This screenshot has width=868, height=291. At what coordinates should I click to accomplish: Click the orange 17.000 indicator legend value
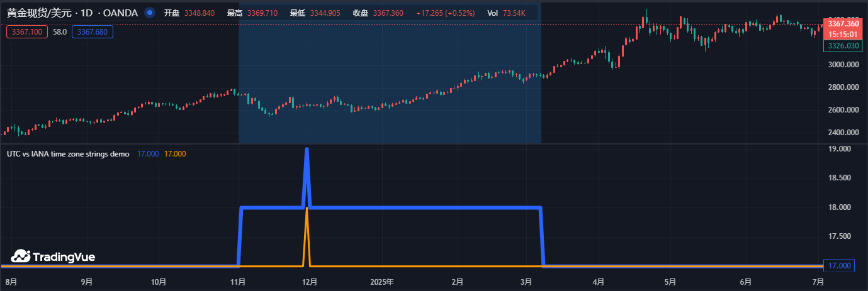click(175, 154)
